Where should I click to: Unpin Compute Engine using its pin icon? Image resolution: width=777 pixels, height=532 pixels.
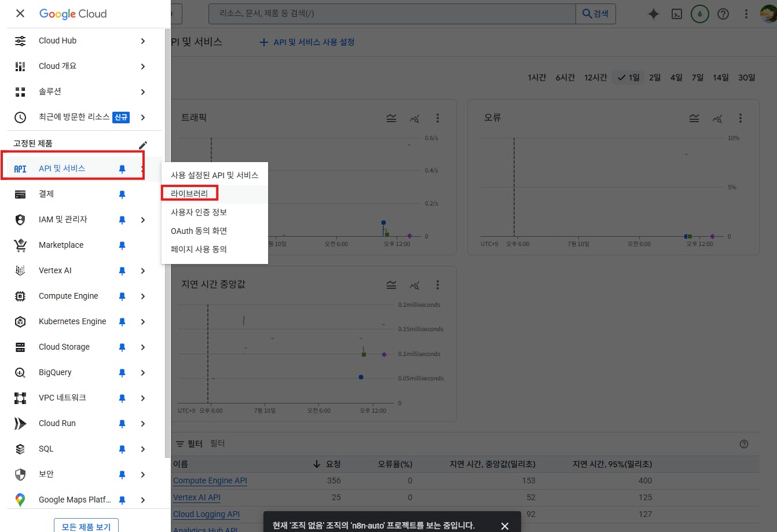pyautogui.click(x=122, y=296)
